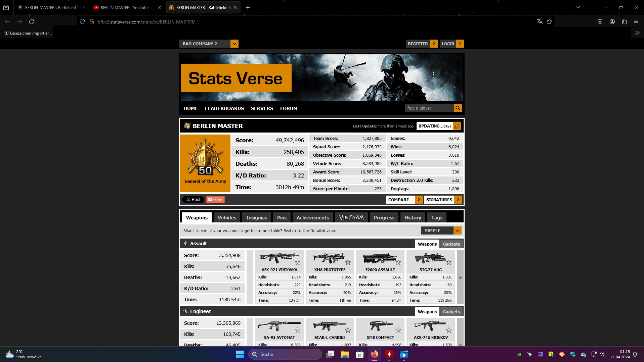Favorite the XM8 Prototype with its star
This screenshot has width=644, height=362.
pyautogui.click(x=348, y=262)
